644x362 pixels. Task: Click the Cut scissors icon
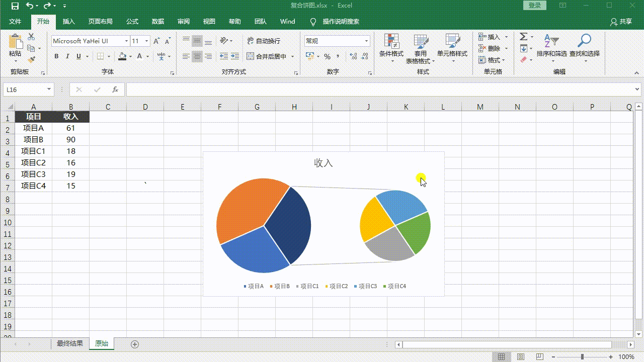point(31,37)
